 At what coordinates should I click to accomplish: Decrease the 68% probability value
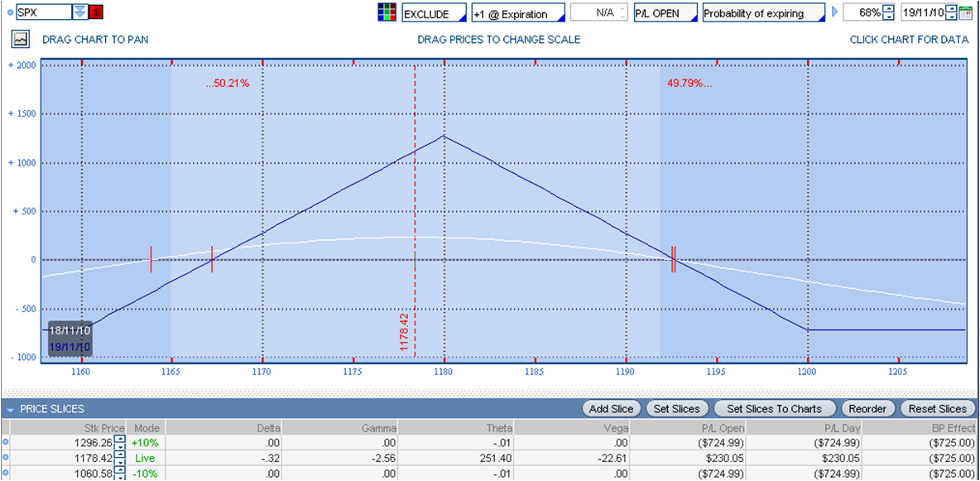point(889,17)
